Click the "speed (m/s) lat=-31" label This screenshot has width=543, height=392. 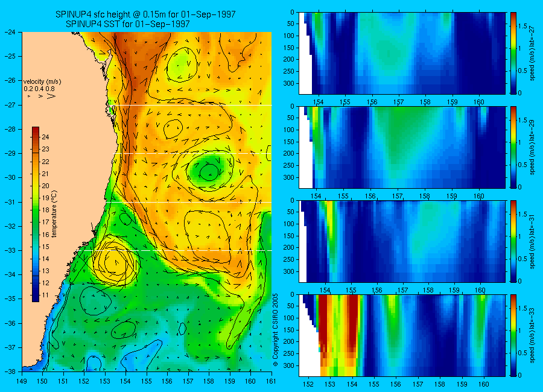532,241
